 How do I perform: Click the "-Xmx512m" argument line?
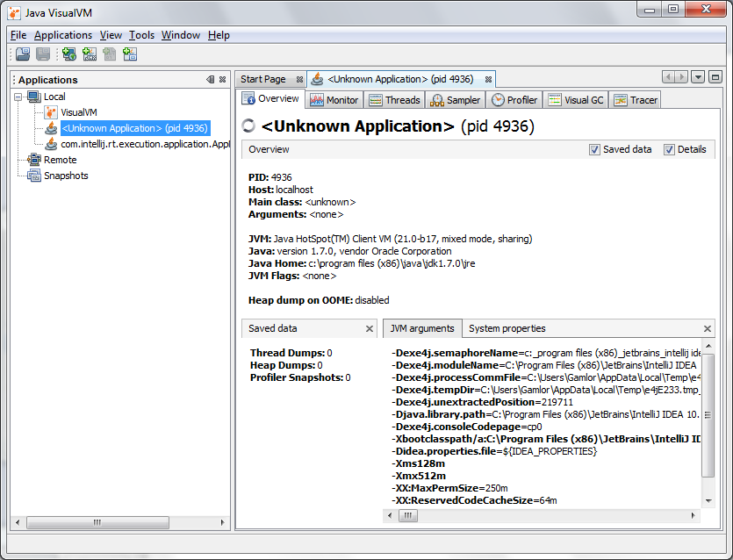419,476
